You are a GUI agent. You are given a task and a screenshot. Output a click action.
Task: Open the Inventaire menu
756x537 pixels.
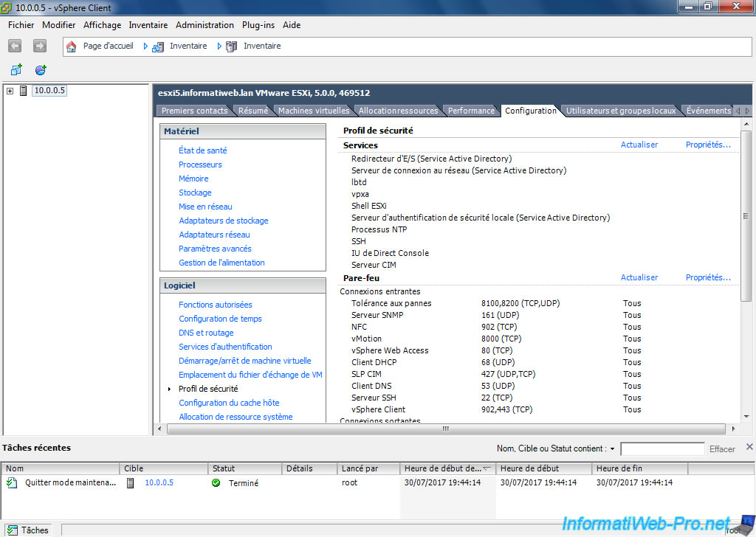[148, 25]
